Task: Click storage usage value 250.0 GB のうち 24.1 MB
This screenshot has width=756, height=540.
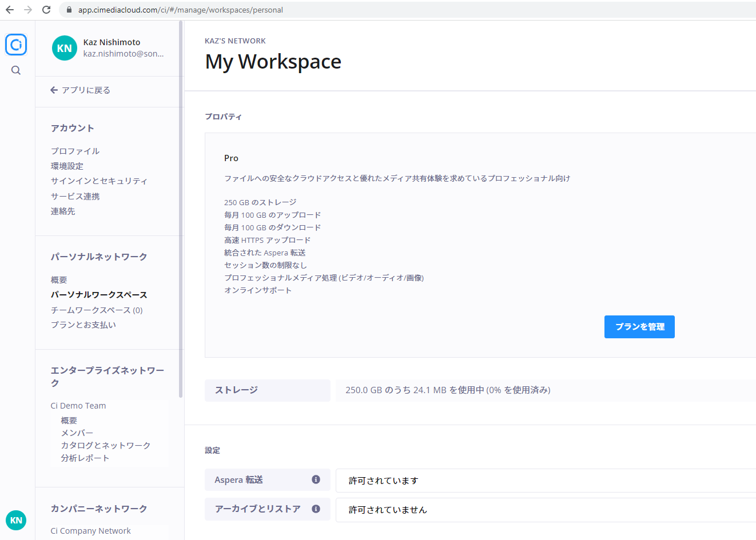Action: click(448, 390)
